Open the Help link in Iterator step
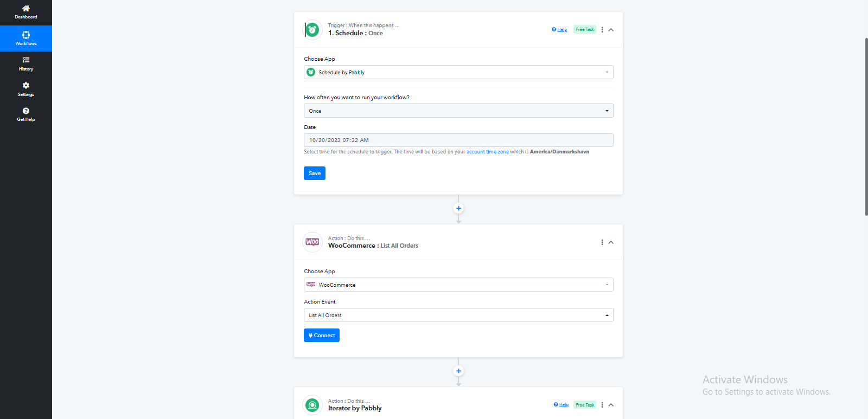Screen dimensions: 868x419 (561, 405)
